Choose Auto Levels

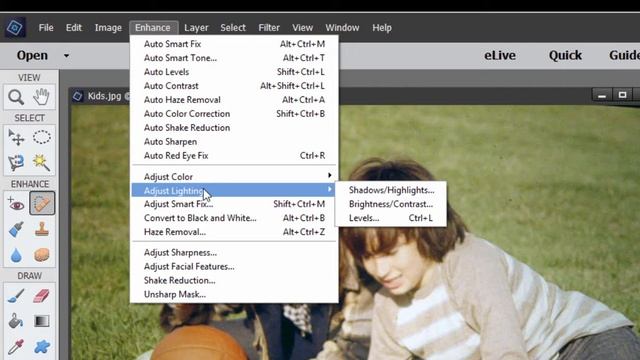(x=234, y=72)
